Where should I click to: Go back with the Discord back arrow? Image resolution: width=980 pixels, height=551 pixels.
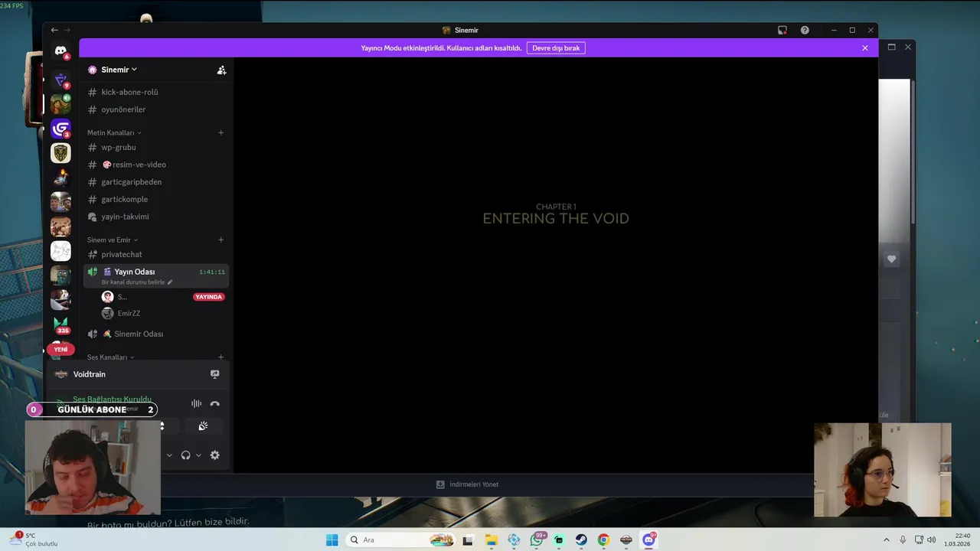click(54, 30)
